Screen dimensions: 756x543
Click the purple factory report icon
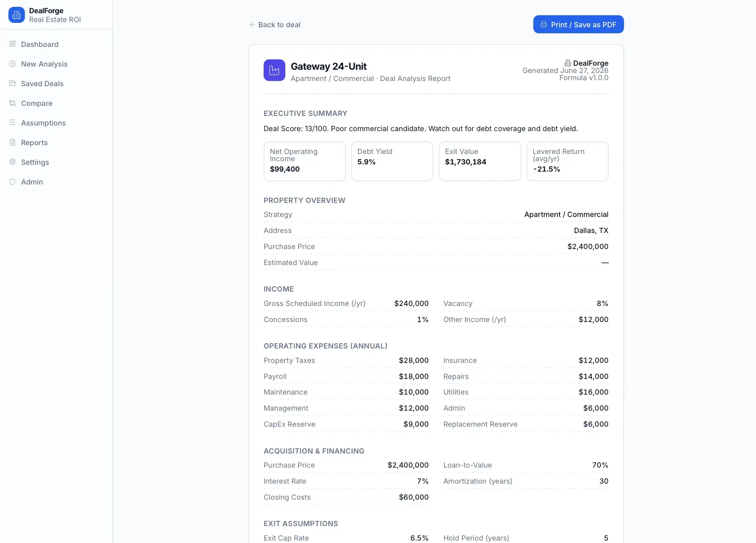tap(274, 70)
